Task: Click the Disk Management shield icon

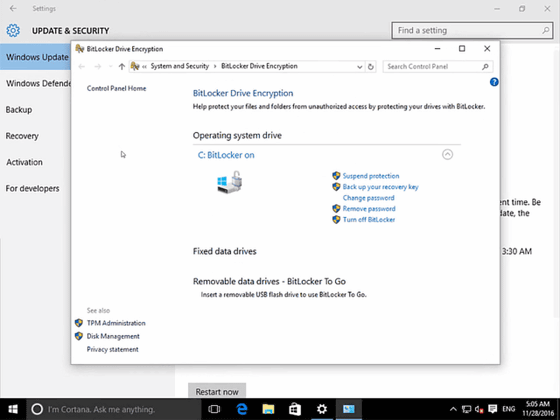Action: pyautogui.click(x=79, y=336)
